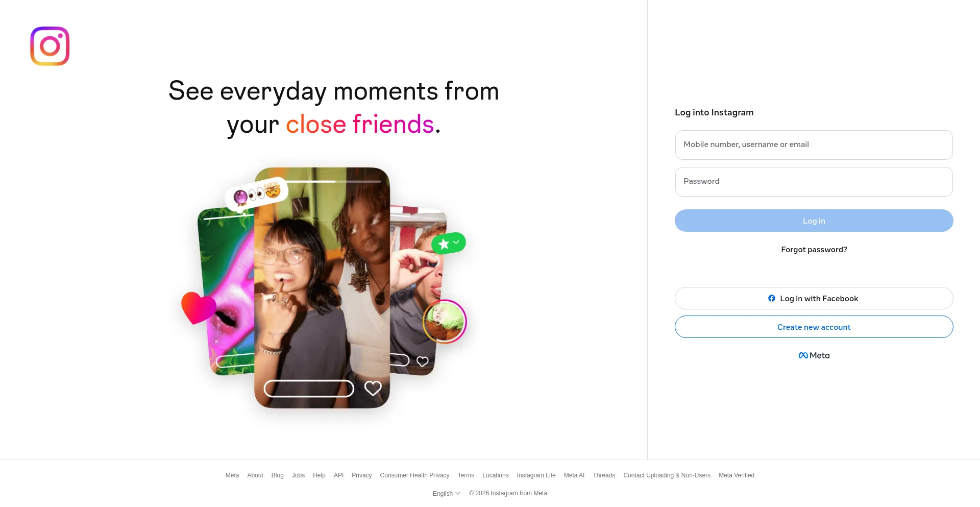Click the Meta logo below account buttons

point(814,355)
